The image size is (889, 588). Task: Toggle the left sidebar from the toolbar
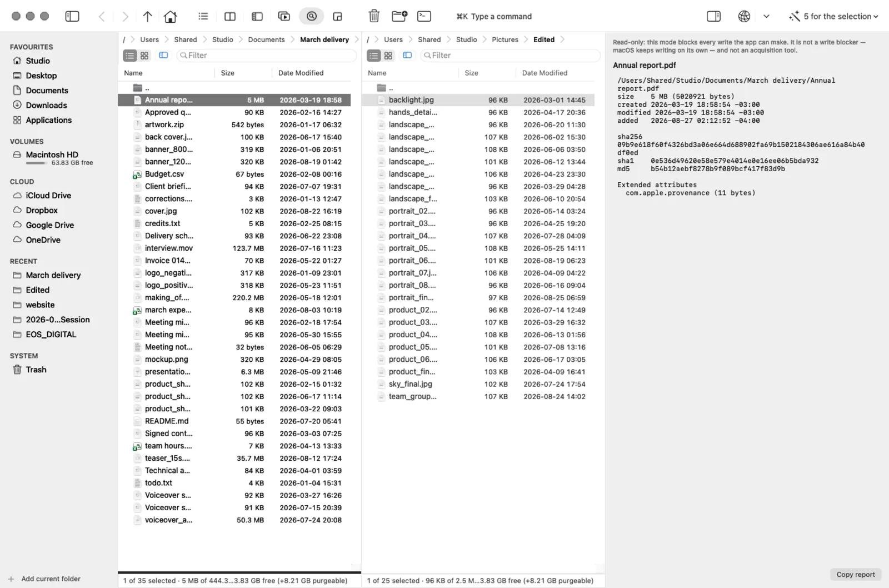72,16
